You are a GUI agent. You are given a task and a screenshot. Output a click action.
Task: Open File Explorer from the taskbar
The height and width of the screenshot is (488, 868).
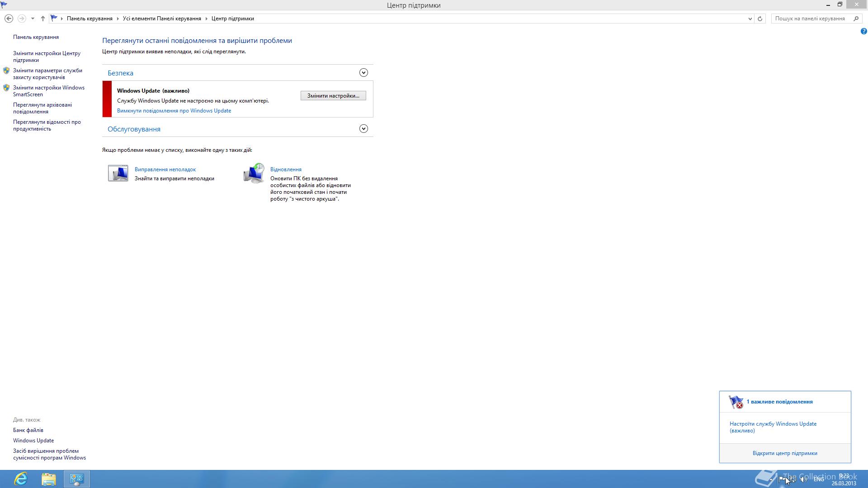point(49,479)
